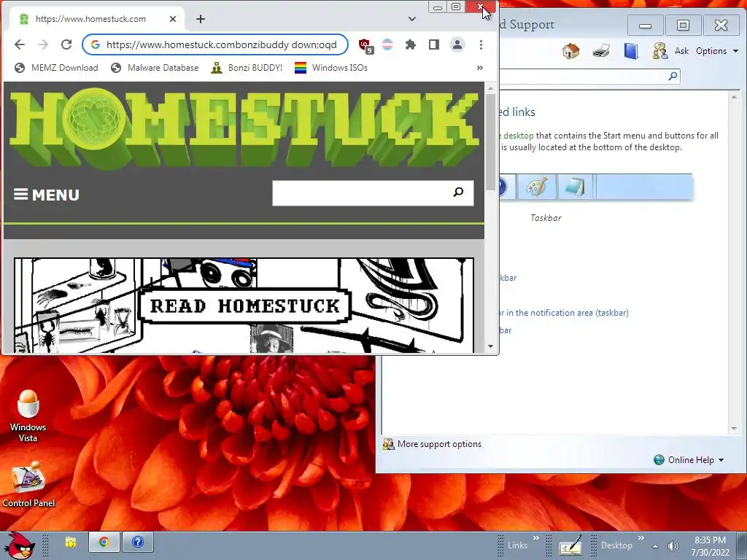Image resolution: width=747 pixels, height=560 pixels.
Task: Open Online Help dropdown
Action: (x=689, y=460)
